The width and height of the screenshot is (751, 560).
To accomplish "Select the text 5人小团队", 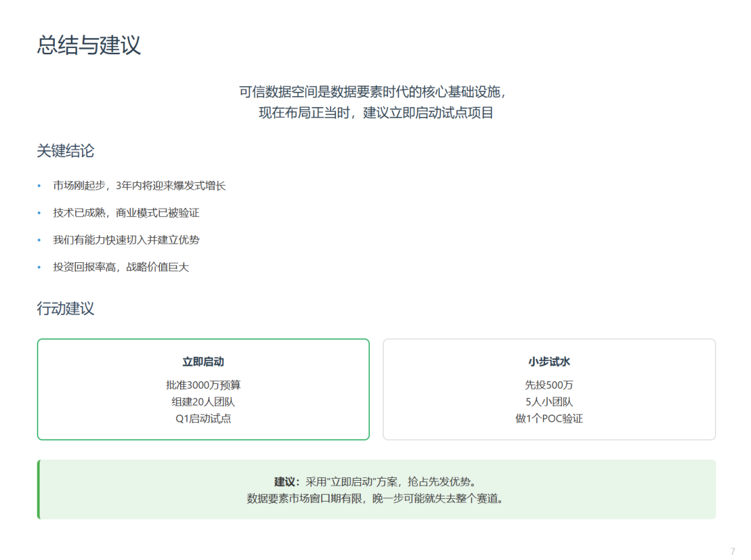I will pos(549,401).
